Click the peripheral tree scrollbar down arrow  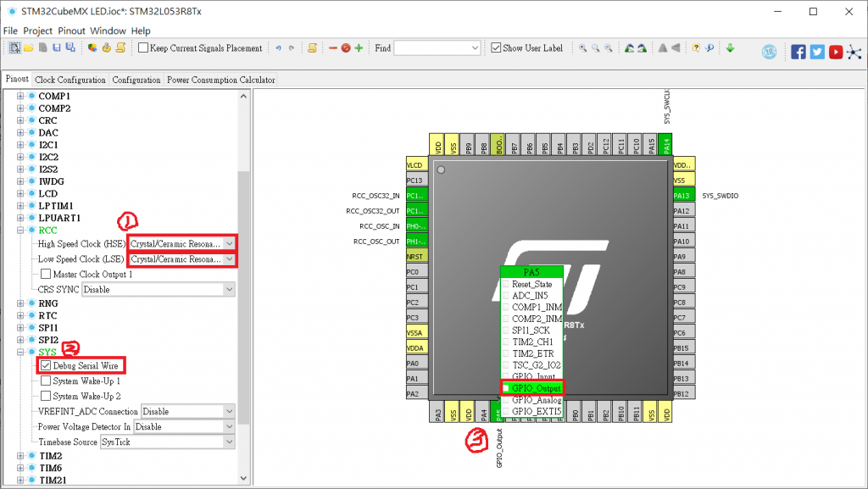[x=243, y=479]
